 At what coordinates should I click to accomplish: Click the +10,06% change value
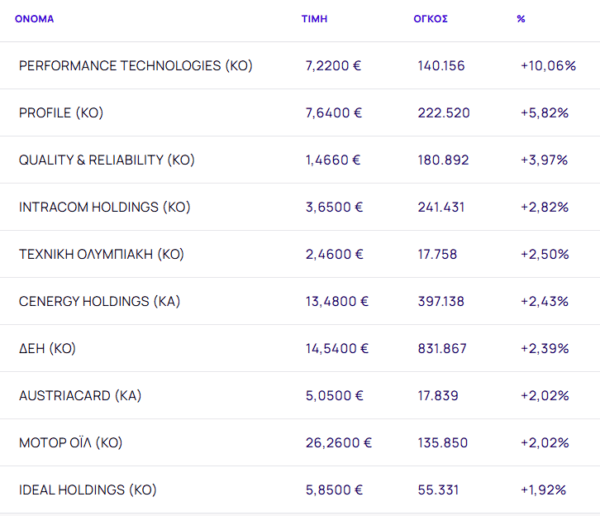pos(548,66)
